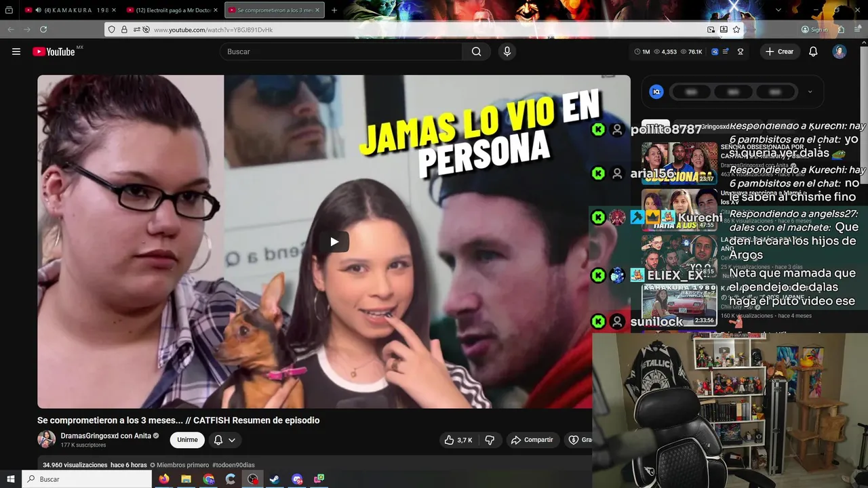The height and width of the screenshot is (488, 868).
Task: Open the KAMAKURA 1980 suggested video thumbnail
Action: [679, 305]
